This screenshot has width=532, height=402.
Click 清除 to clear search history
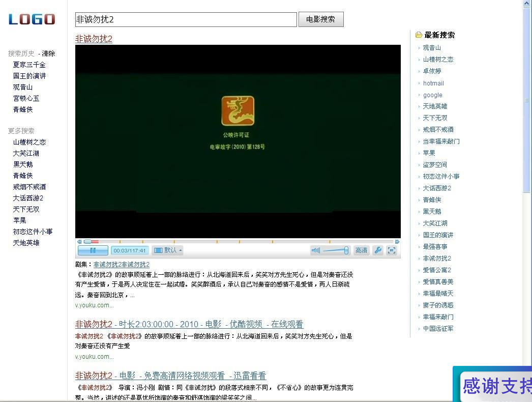coord(48,53)
